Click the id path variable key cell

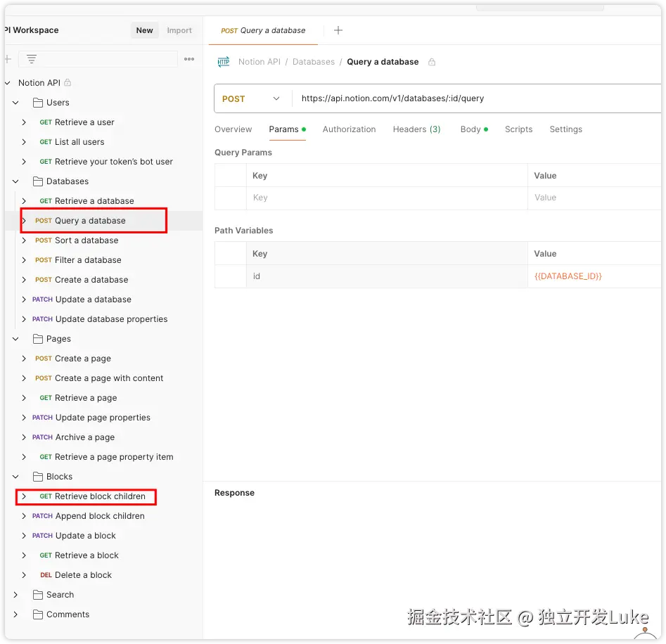point(387,276)
